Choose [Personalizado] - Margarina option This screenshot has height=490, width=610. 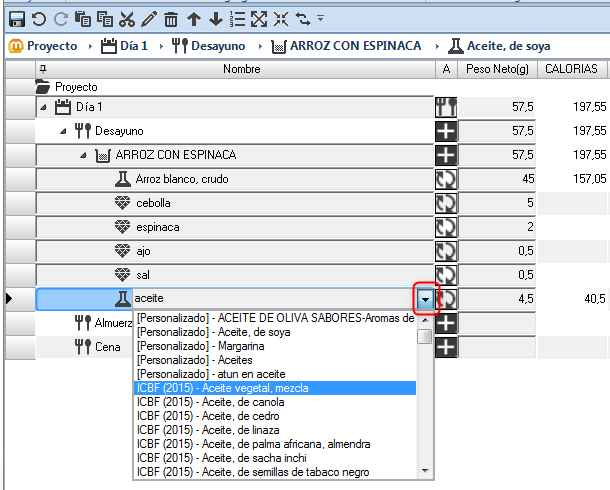275,346
